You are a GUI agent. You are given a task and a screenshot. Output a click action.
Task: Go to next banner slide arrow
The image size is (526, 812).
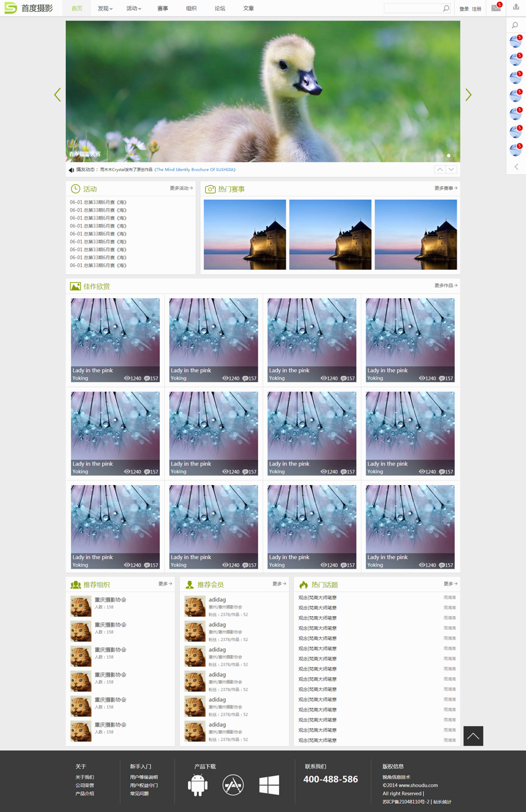pyautogui.click(x=468, y=95)
